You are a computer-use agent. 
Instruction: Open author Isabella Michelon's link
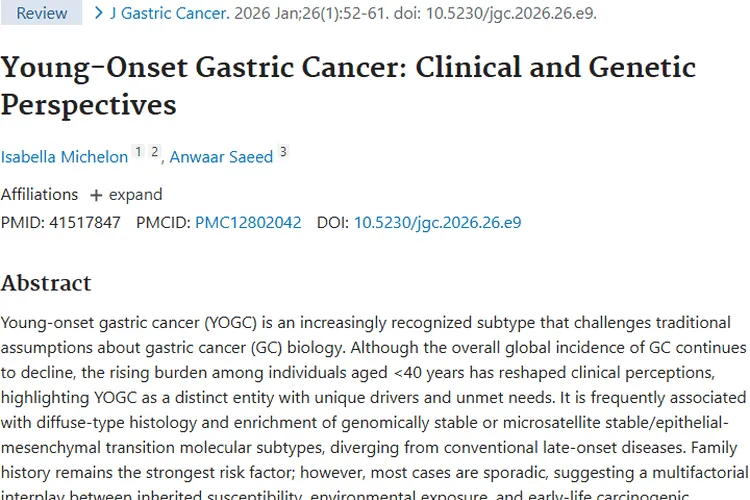click(x=64, y=157)
